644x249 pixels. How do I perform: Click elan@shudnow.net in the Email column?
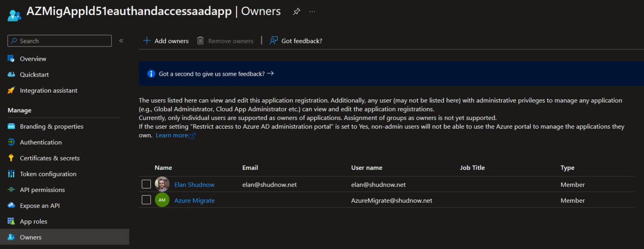pos(270,185)
